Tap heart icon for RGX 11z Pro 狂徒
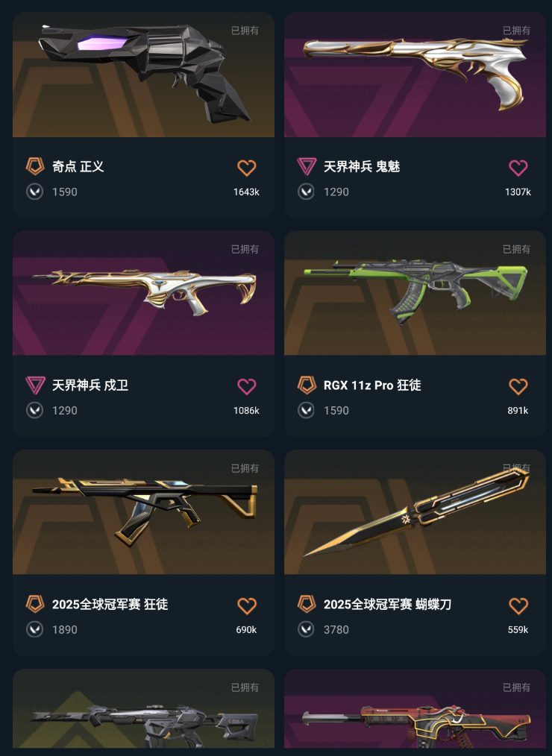 pyautogui.click(x=518, y=386)
